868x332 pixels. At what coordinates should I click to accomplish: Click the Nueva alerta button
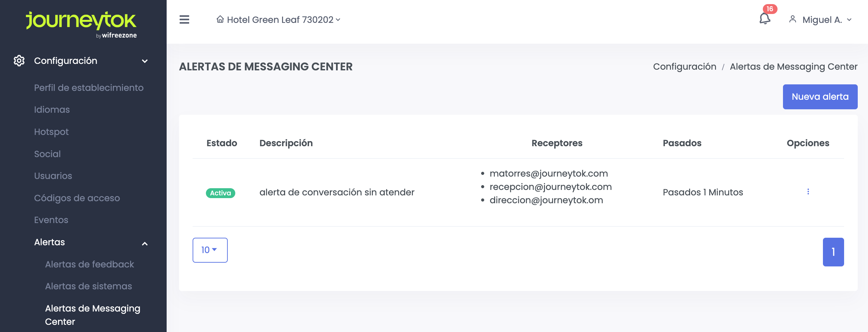click(820, 97)
